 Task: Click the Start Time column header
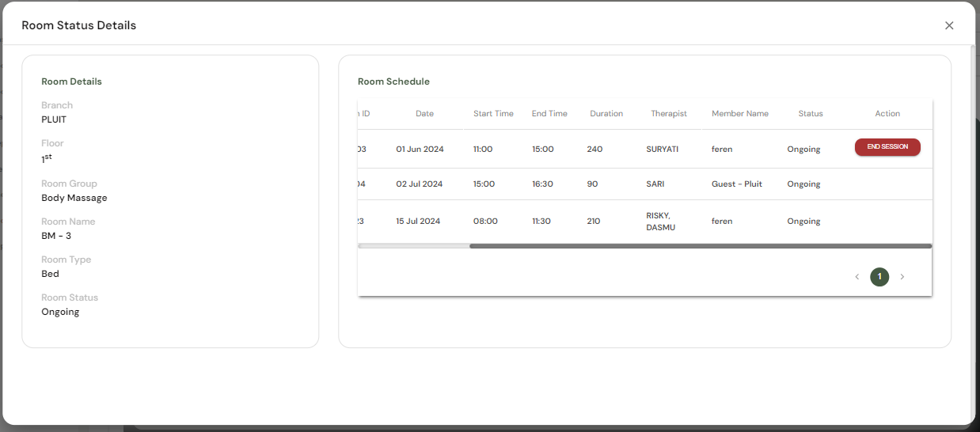pos(493,114)
